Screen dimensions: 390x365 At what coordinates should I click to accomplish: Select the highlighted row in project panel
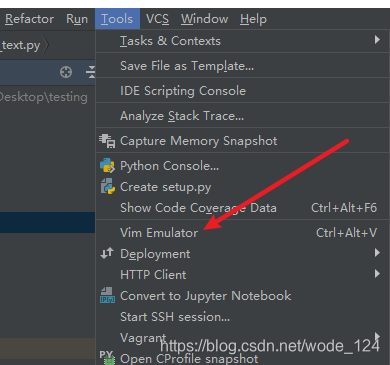pyautogui.click(x=47, y=223)
